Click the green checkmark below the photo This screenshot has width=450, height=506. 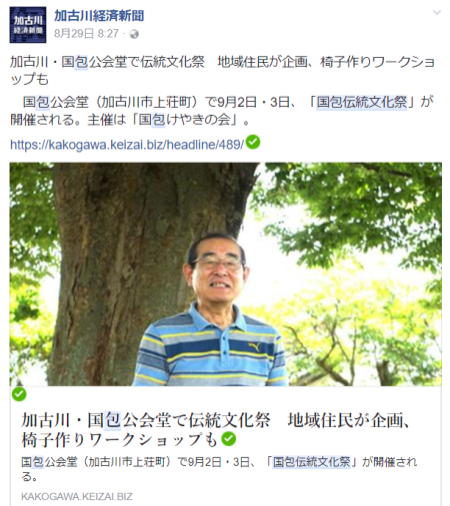click(19, 394)
